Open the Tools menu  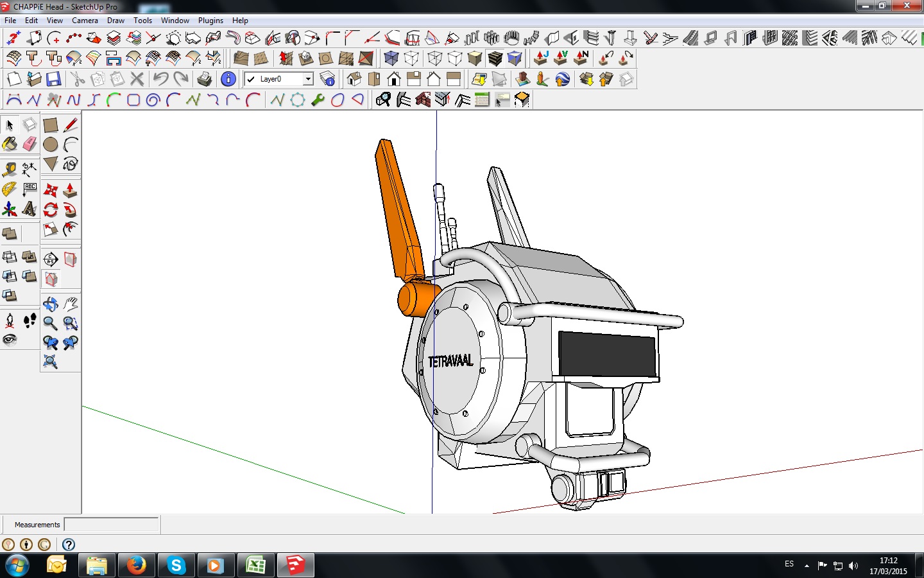[x=142, y=21]
